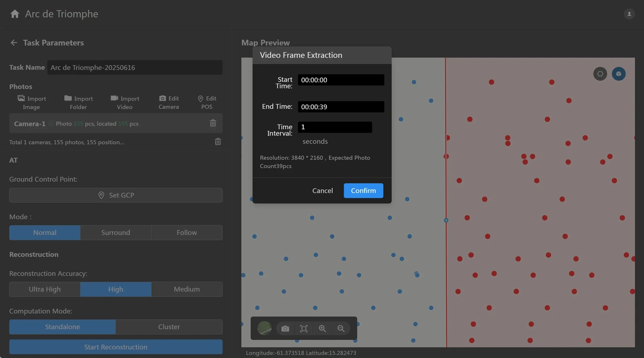Zoom in on the map preview

coord(322,329)
